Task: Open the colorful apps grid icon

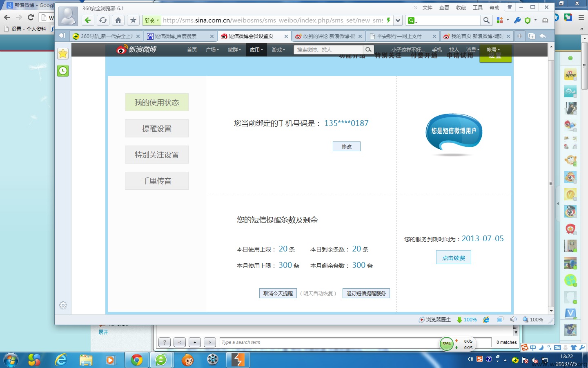Action: click(500, 20)
